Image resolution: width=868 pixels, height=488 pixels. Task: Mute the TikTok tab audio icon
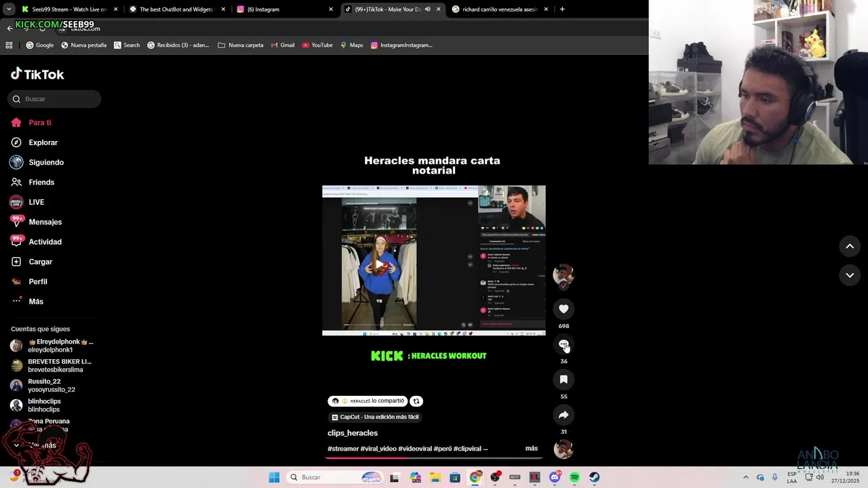click(427, 9)
